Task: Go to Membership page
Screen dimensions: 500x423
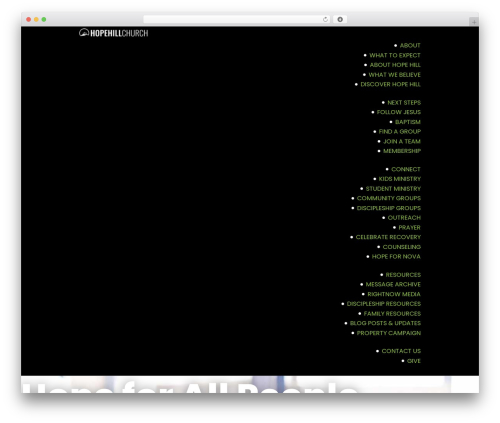Action: pyautogui.click(x=402, y=151)
